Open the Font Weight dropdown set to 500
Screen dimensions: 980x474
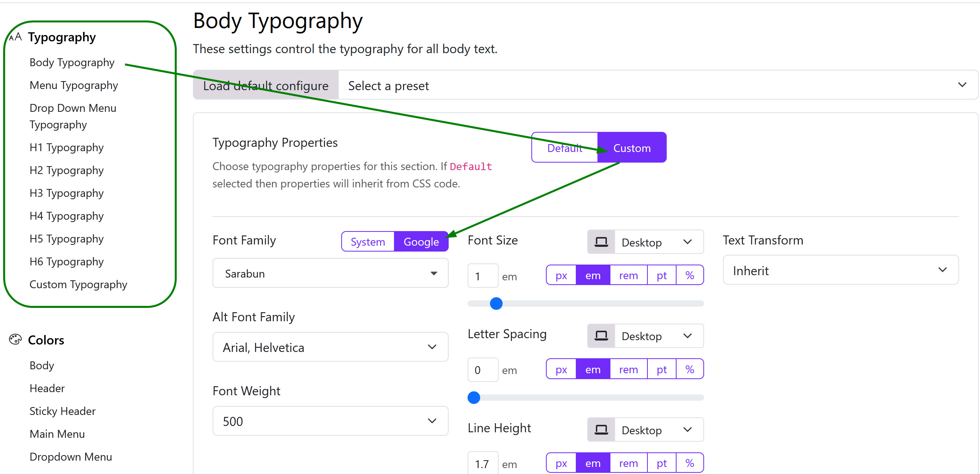[330, 420]
